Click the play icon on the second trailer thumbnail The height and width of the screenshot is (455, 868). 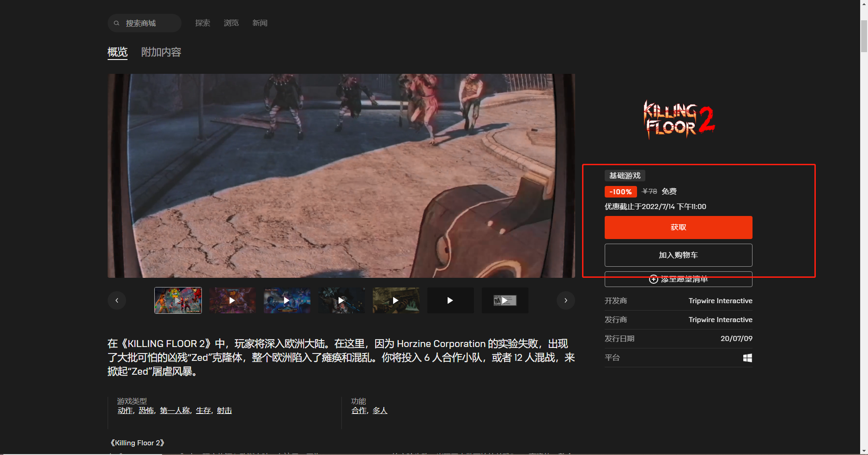click(232, 300)
